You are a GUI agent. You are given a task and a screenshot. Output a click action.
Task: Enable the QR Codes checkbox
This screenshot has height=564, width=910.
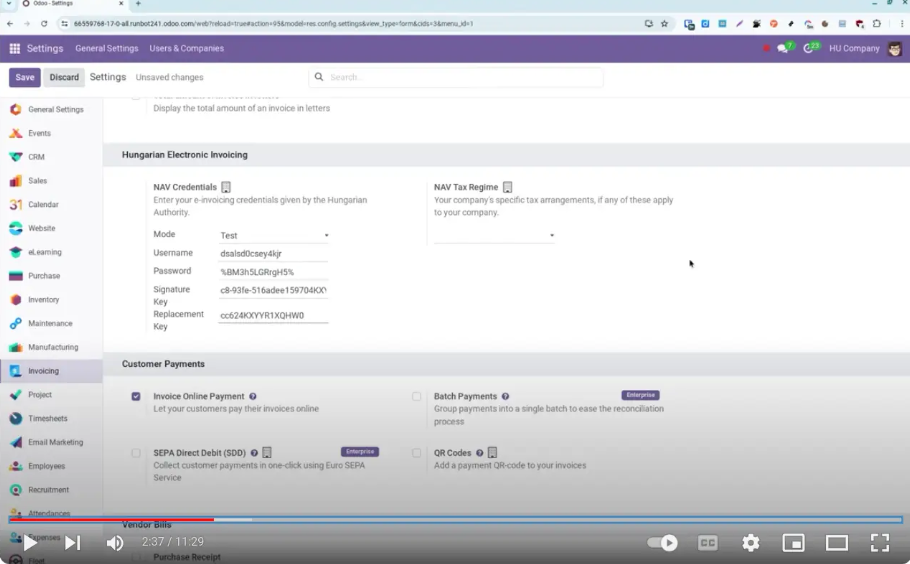417,453
